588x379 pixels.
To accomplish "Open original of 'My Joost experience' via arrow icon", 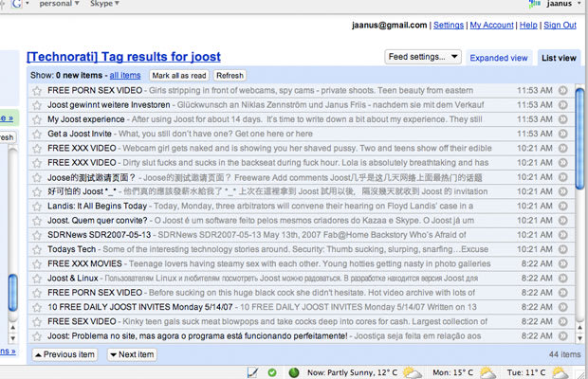I will [x=563, y=119].
